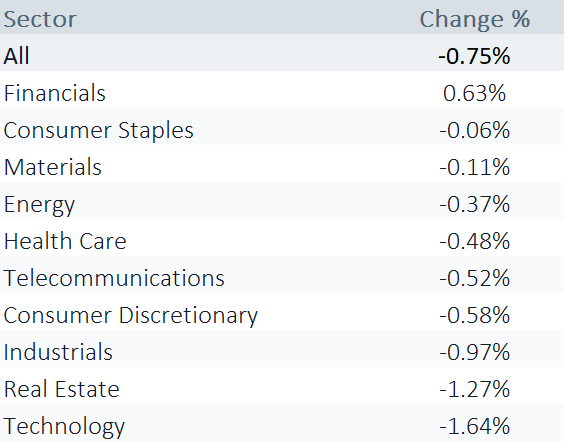Select the Financials sector label
The width and height of the screenshot is (564, 442).
point(55,93)
